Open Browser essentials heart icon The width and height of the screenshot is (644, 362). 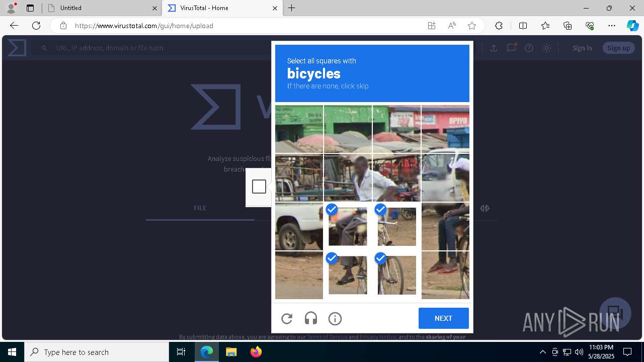coord(590,26)
